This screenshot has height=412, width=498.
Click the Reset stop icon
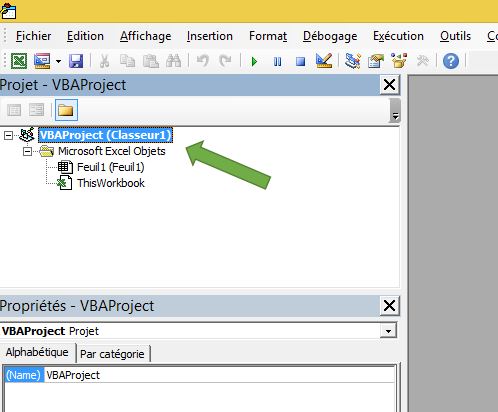(300, 61)
